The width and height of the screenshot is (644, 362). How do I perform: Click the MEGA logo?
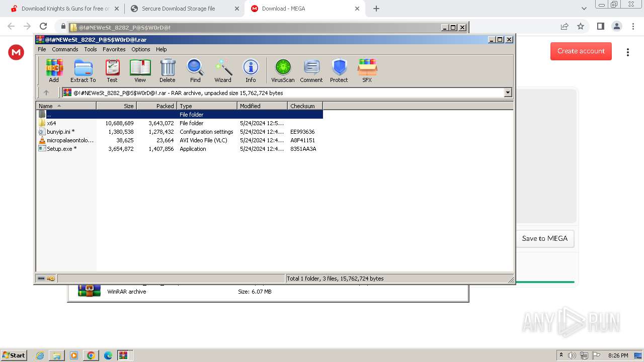pos(16,52)
